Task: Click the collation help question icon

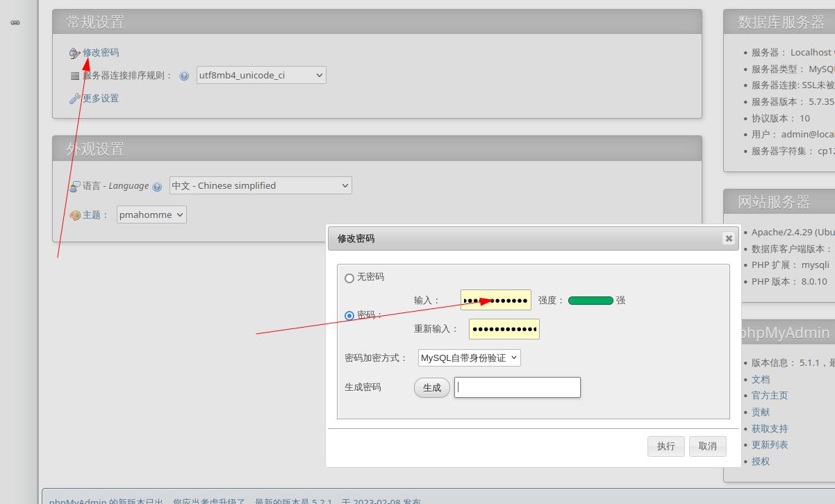Action: pos(184,76)
